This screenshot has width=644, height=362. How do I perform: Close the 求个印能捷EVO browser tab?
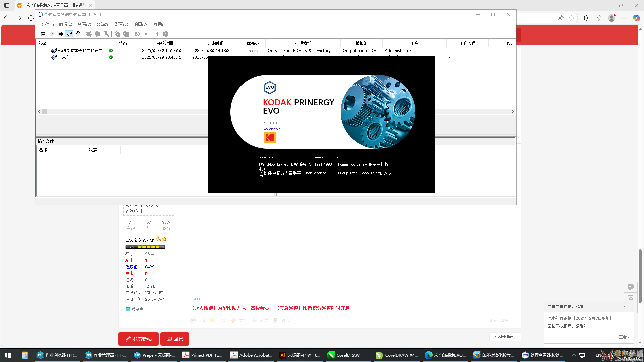pyautogui.click(x=90, y=5)
